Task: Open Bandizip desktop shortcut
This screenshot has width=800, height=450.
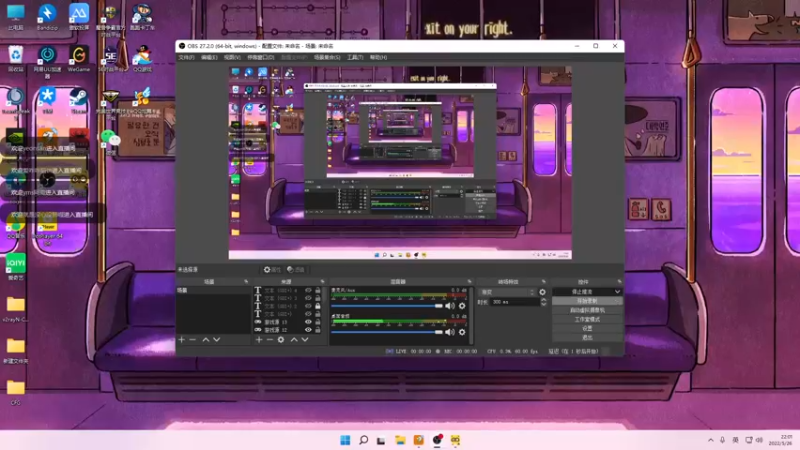Action: (47, 17)
